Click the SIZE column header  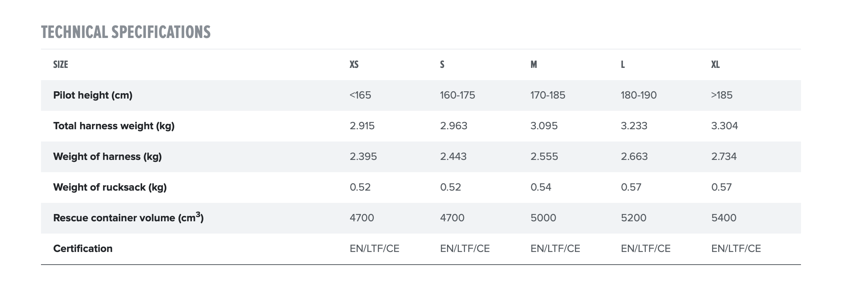[x=61, y=64]
